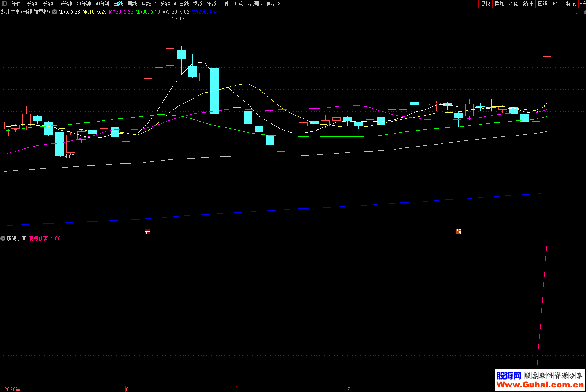Toggle the left sidebar panel icon
Image resolution: width=586 pixels, height=392 pixels.
pos(4,4)
